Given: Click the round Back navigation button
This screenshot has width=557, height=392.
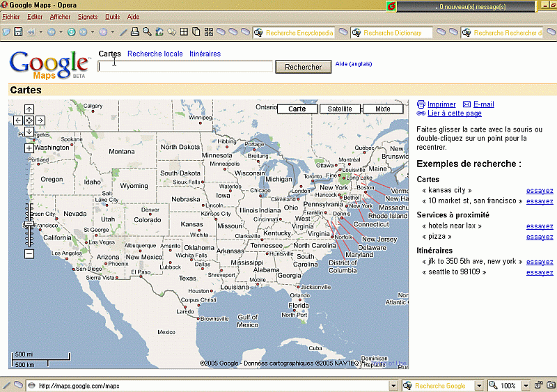Looking at the screenshot, I should [52, 32].
